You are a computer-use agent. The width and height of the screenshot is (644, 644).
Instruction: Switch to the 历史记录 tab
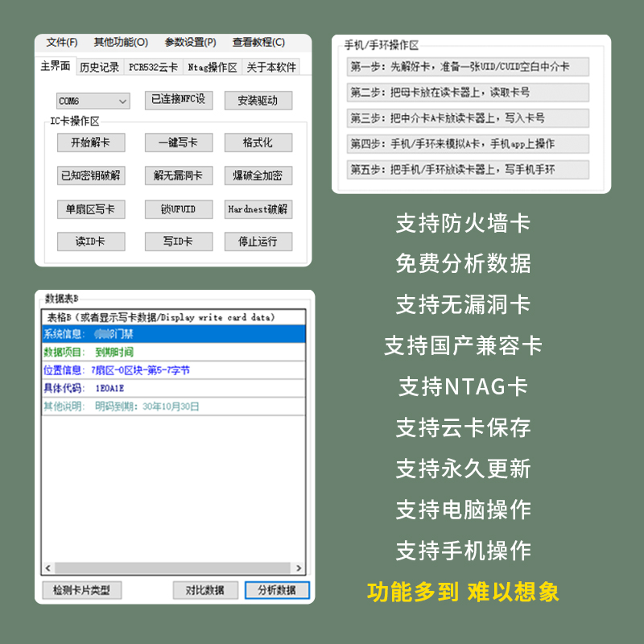[99, 67]
